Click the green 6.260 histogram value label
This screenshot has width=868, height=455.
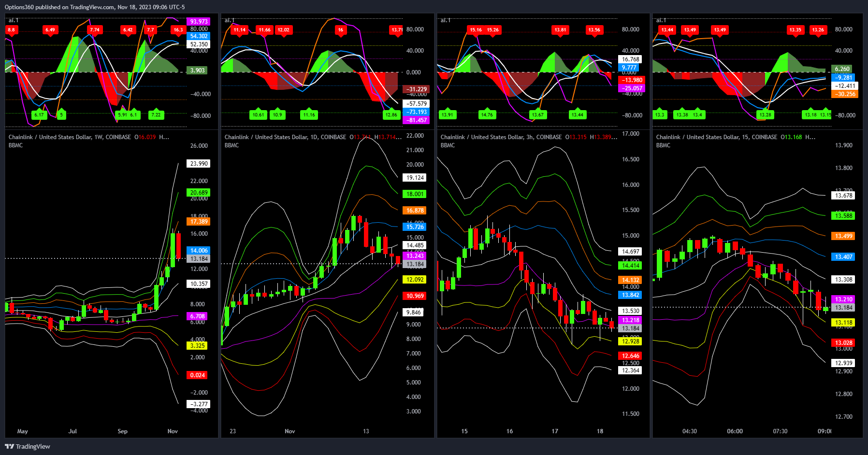tap(842, 69)
